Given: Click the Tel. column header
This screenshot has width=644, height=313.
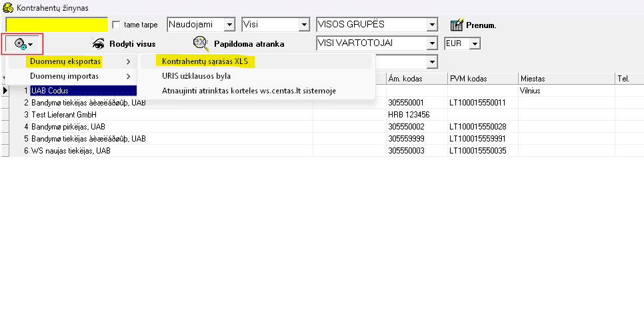Looking at the screenshot, I should pyautogui.click(x=629, y=79).
